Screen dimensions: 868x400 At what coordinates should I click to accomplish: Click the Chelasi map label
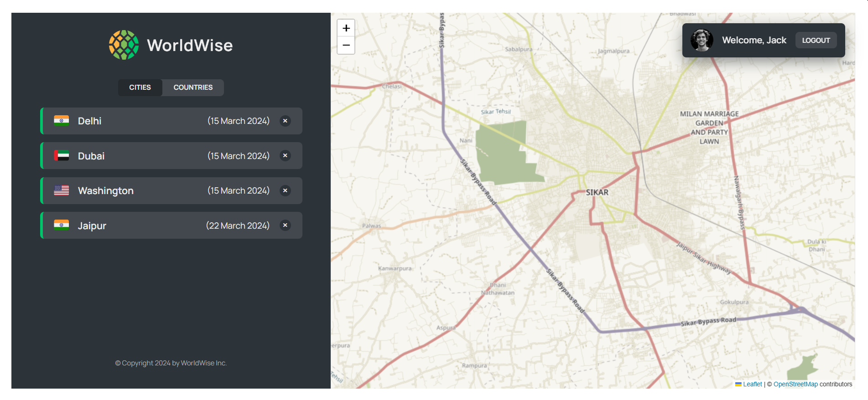coord(392,86)
